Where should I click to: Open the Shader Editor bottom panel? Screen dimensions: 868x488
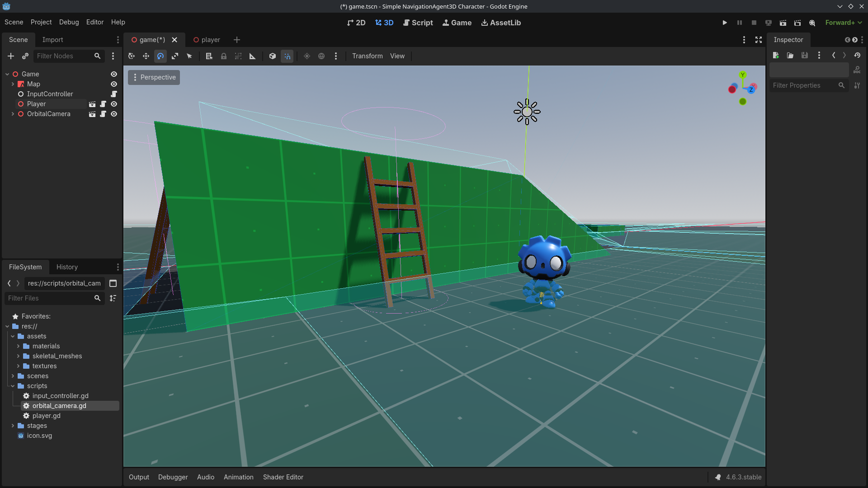(283, 477)
